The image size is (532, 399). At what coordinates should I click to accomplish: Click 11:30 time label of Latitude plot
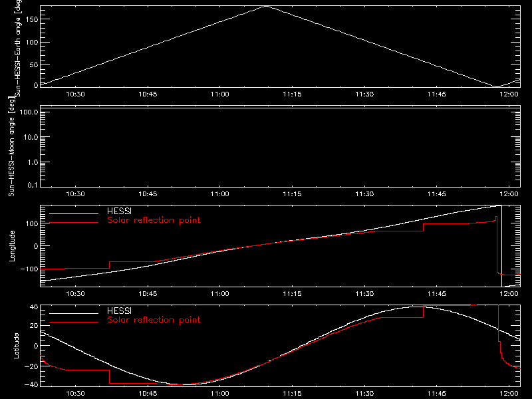point(364,393)
